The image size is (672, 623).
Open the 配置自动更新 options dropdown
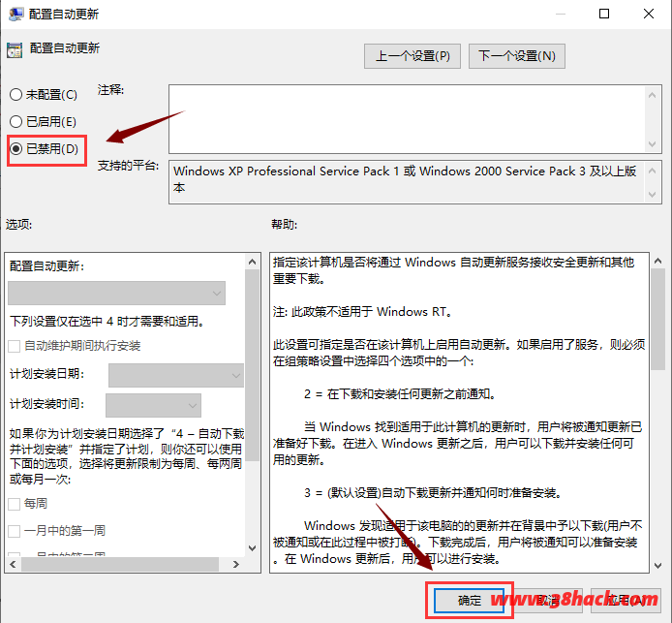pyautogui.click(x=116, y=293)
